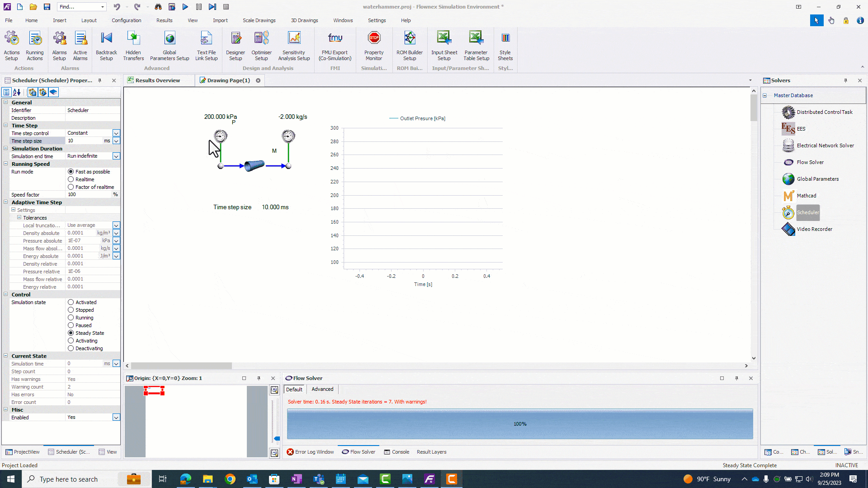Open the Enabled dropdown under Misc

(x=116, y=418)
